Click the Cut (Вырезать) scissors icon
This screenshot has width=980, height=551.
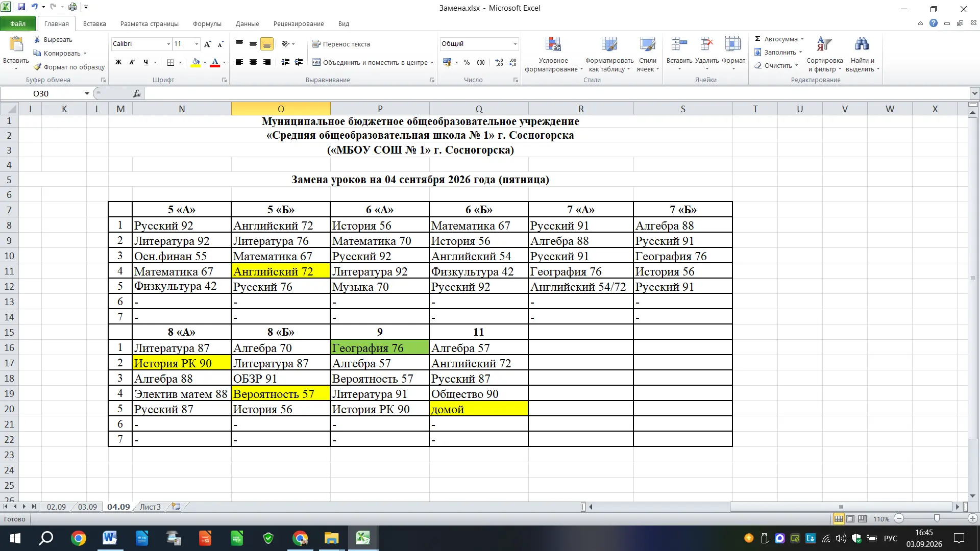point(37,39)
